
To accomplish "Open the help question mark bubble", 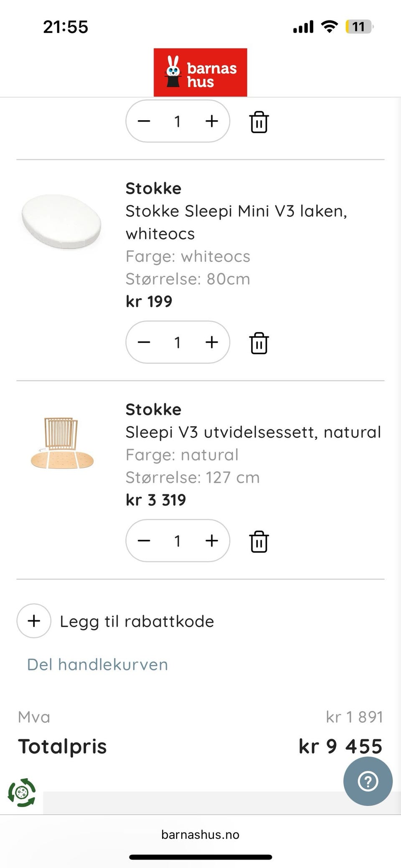I will coord(368,781).
